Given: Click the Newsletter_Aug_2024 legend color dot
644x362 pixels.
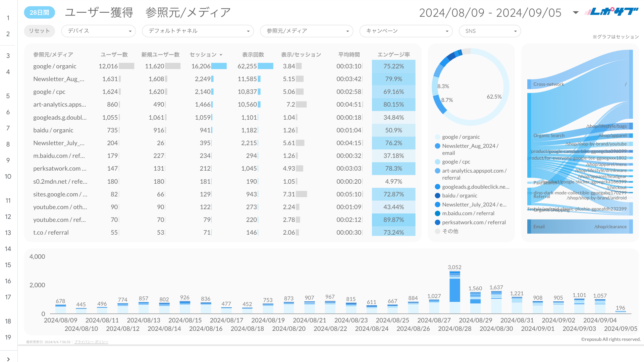Looking at the screenshot, I should pyautogui.click(x=437, y=146).
